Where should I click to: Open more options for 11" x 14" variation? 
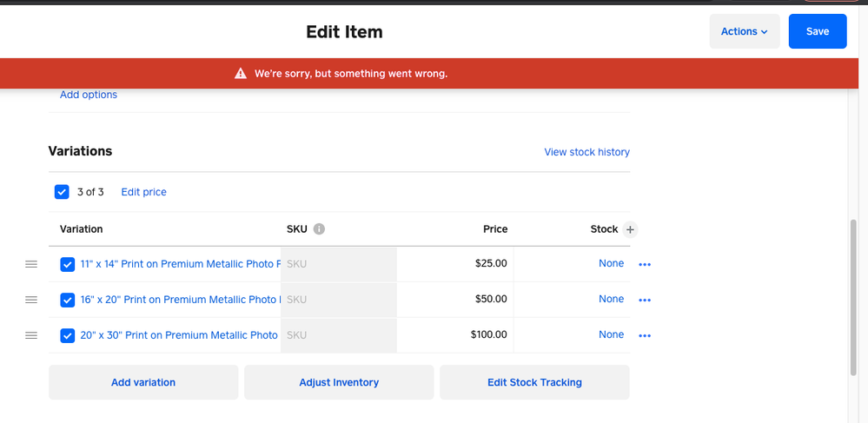click(x=645, y=265)
